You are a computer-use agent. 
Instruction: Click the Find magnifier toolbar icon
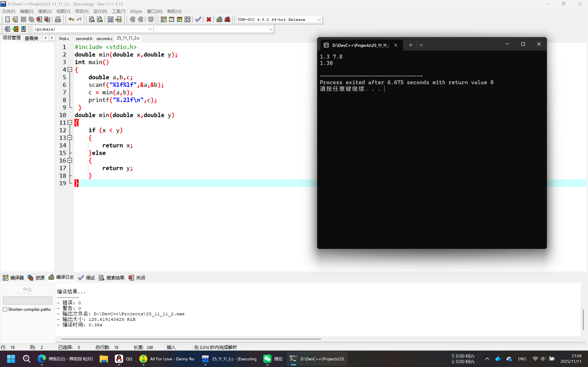pyautogui.click(x=92, y=19)
